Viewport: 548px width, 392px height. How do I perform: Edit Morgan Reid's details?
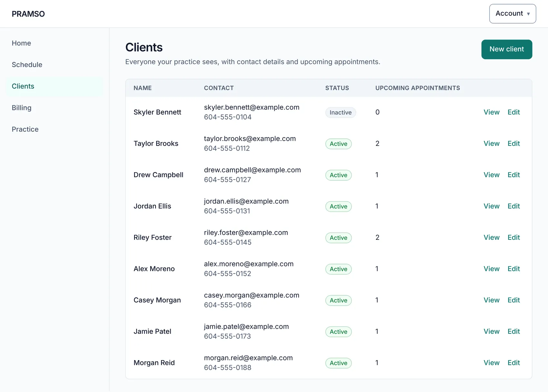(514, 362)
